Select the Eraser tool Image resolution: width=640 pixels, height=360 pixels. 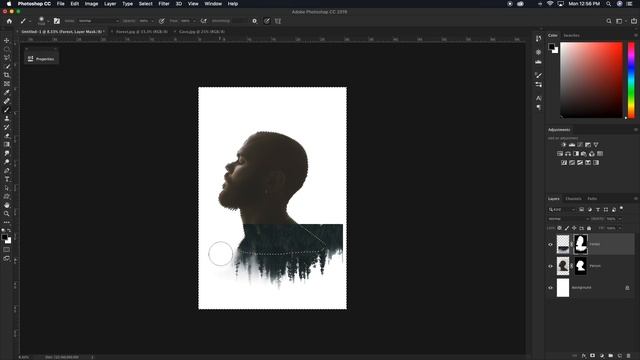pyautogui.click(x=7, y=136)
